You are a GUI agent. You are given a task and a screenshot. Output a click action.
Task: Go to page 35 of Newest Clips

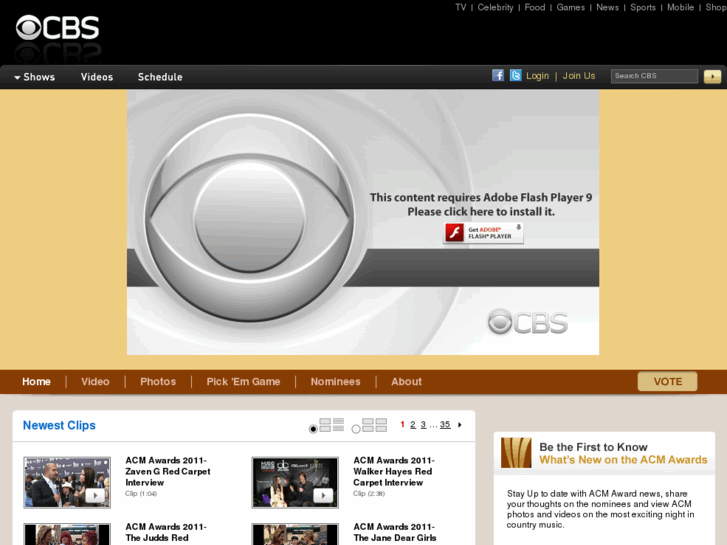click(x=445, y=424)
